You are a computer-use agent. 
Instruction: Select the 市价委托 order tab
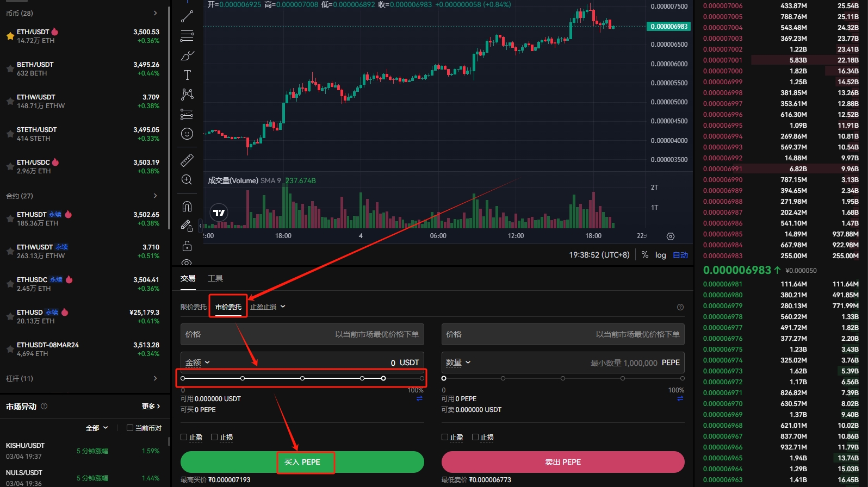click(x=228, y=307)
